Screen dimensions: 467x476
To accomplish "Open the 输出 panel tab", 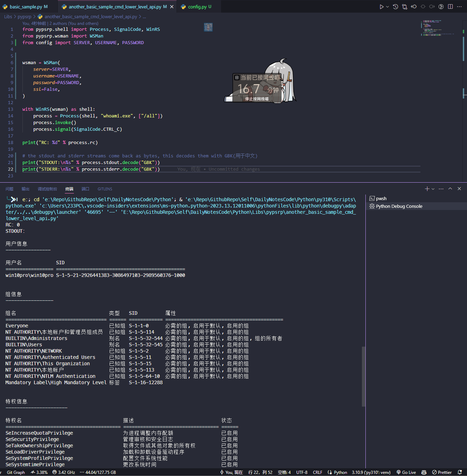I will point(26,189).
